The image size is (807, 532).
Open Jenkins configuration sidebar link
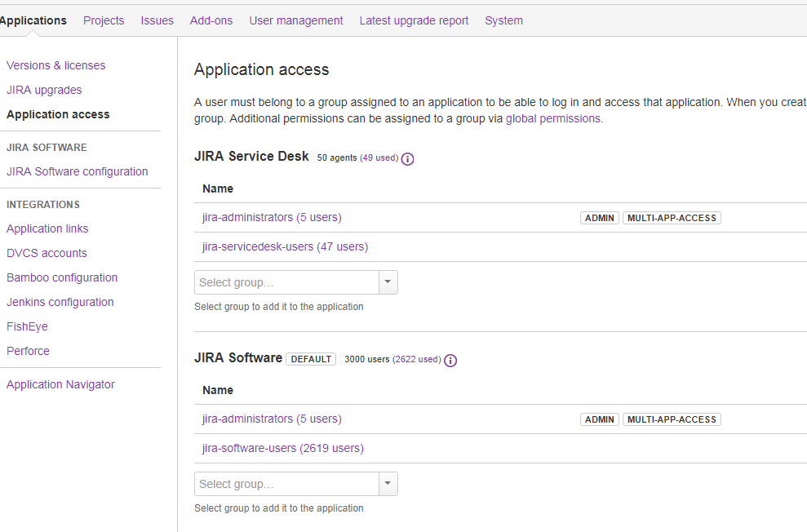coord(60,302)
